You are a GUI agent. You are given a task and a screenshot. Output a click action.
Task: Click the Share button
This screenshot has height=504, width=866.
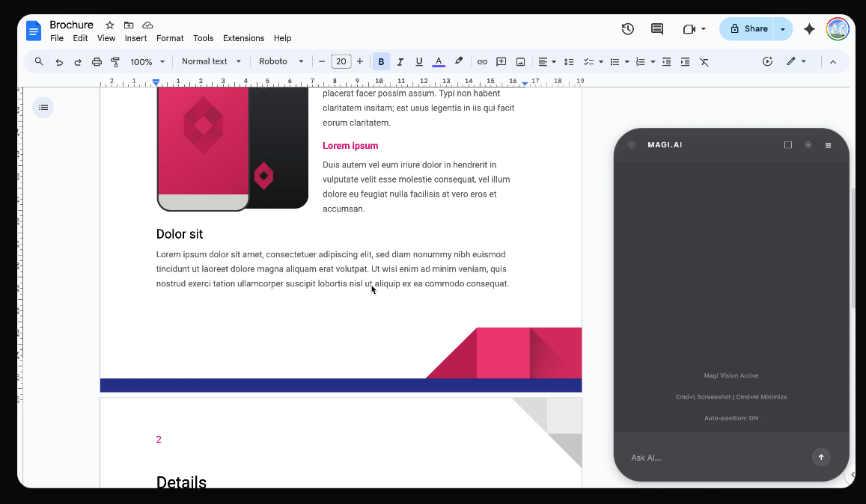pos(748,28)
